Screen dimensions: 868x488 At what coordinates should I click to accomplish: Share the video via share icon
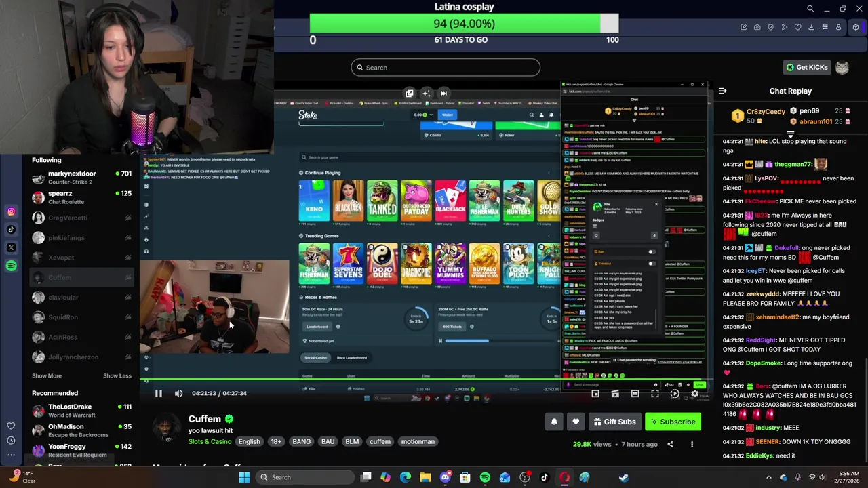pyautogui.click(x=670, y=444)
